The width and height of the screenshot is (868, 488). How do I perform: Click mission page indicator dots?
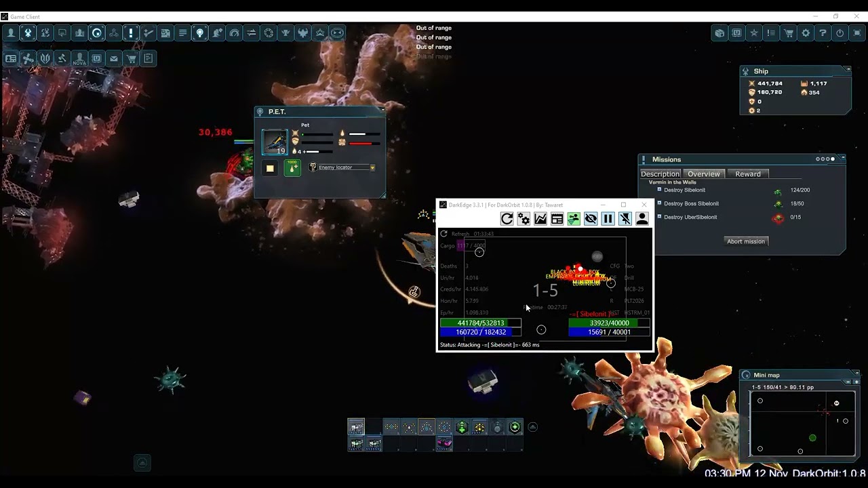coord(826,159)
